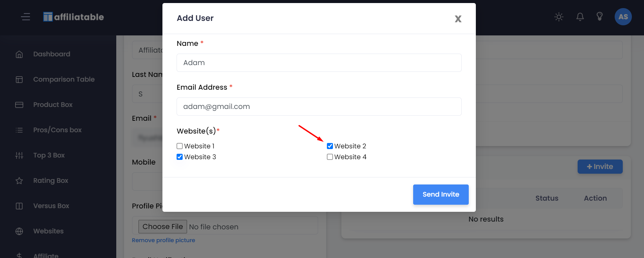Open Pros/Cons box in the sidebar

(x=57, y=130)
